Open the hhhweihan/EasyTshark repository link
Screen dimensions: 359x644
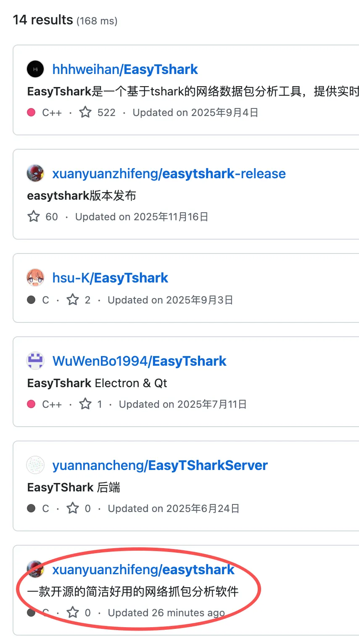125,69
